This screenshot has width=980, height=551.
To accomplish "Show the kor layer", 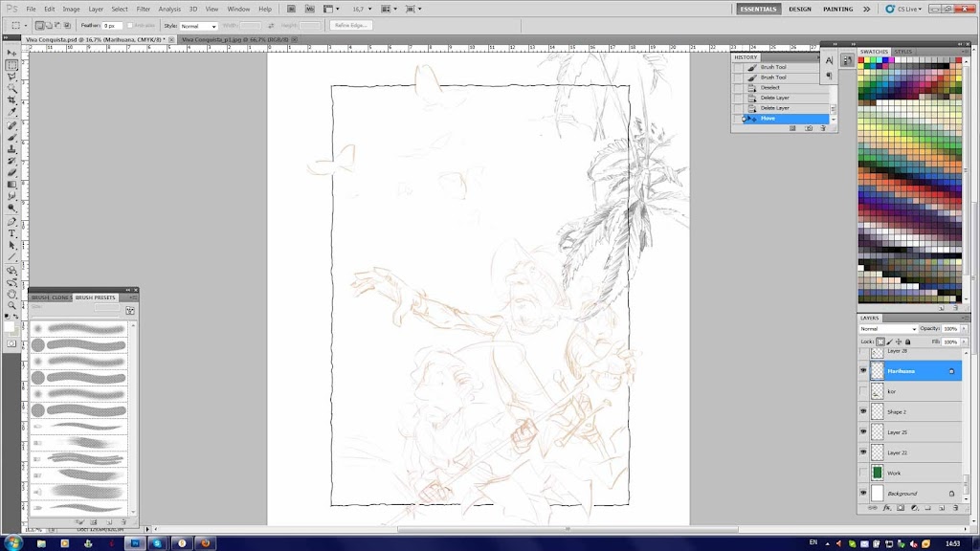I will 863,391.
